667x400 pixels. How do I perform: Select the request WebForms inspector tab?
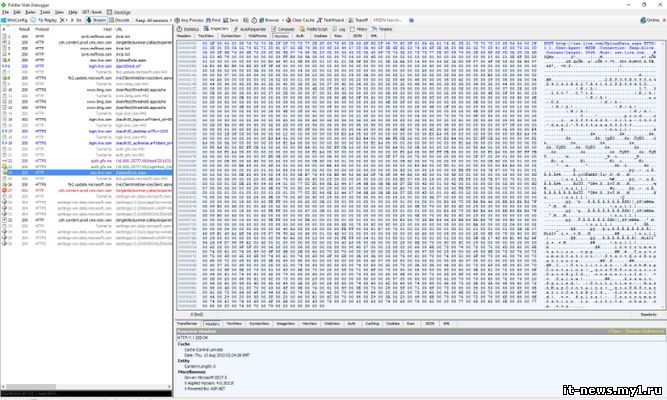[257, 36]
